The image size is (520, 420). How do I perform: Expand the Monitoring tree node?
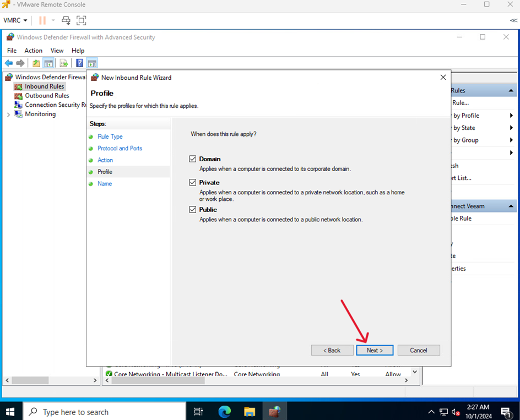(x=8, y=114)
